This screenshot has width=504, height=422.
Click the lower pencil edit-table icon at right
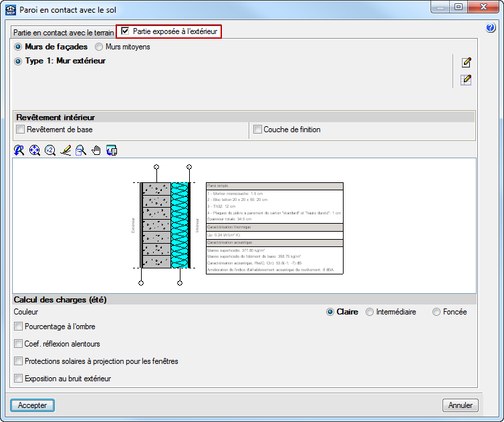tap(466, 79)
